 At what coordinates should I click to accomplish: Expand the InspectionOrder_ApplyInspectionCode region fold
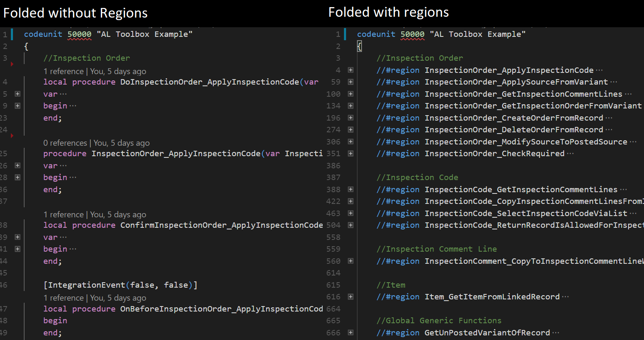[351, 70]
